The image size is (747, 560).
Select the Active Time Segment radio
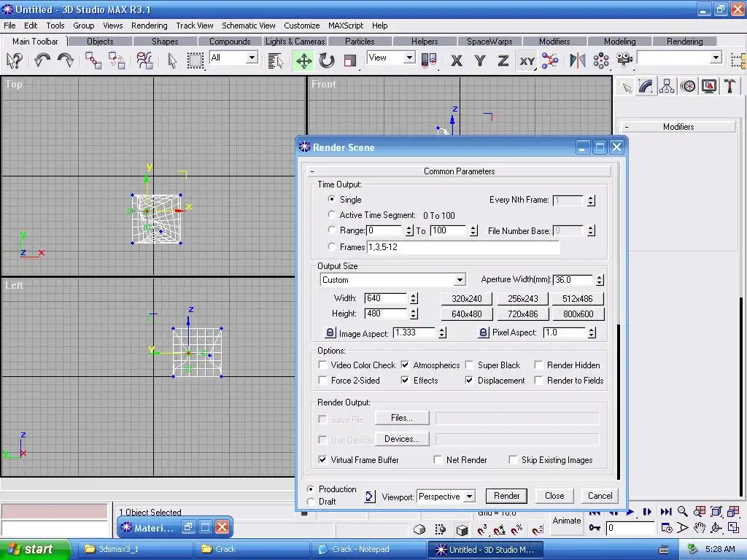point(332,214)
